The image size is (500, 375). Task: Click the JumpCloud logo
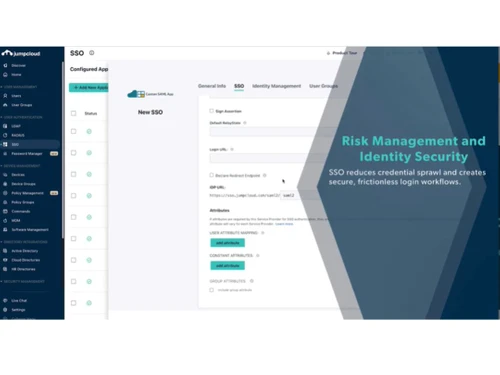point(21,53)
